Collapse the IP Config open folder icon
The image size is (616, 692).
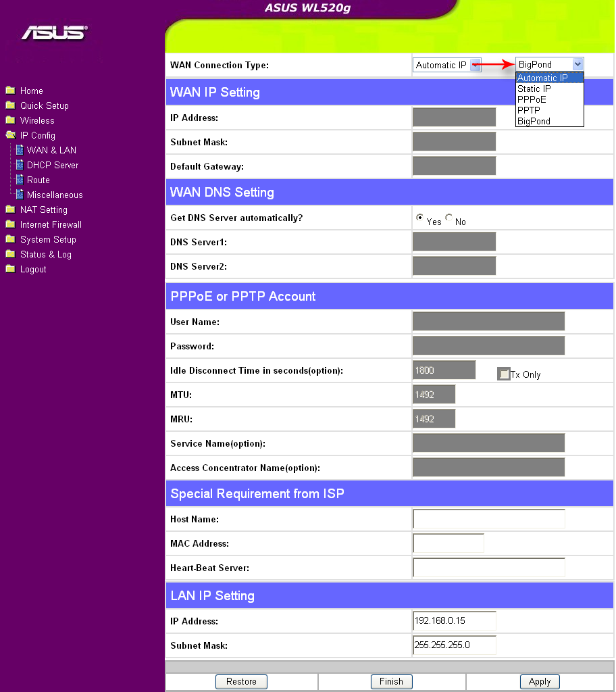pos(11,135)
